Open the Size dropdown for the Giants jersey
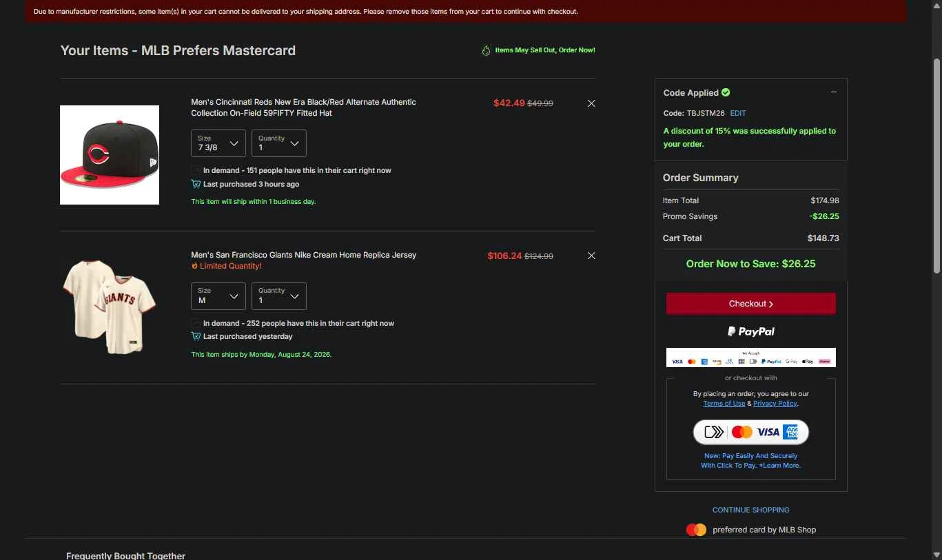942x560 pixels. 218,296
